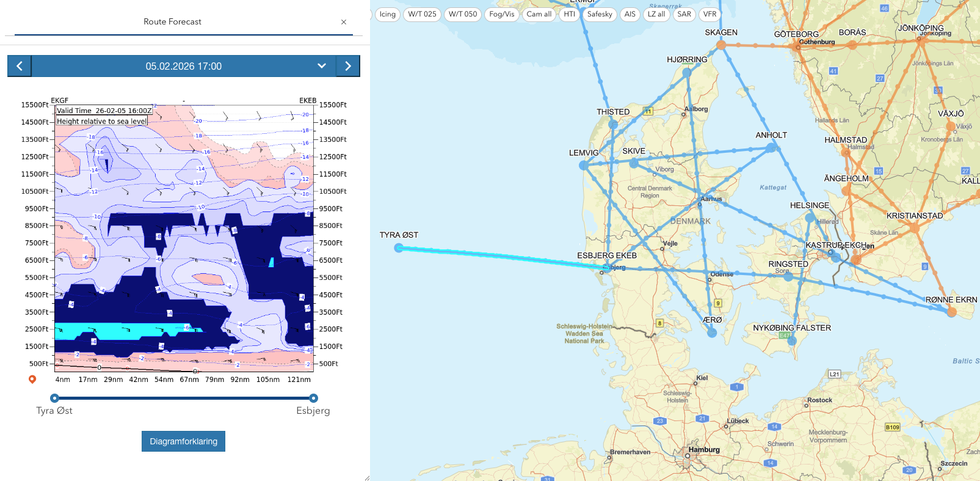
Task: Select the HALMSTAD waypoint marker
Action: pyautogui.click(x=846, y=152)
